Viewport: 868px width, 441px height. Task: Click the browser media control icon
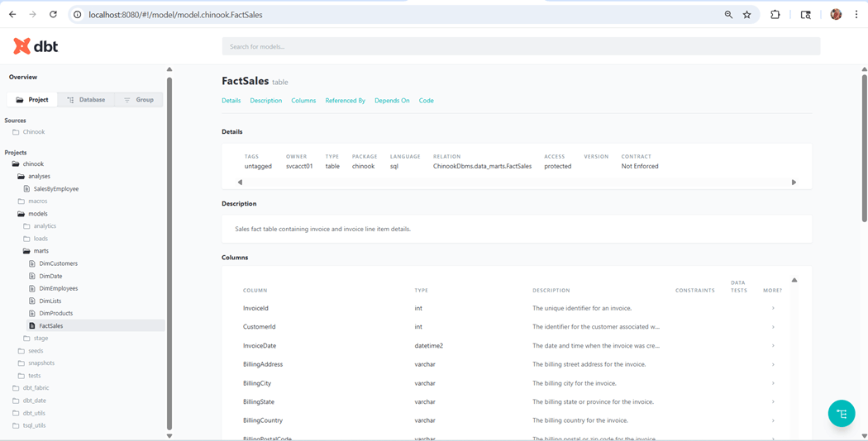tap(806, 15)
